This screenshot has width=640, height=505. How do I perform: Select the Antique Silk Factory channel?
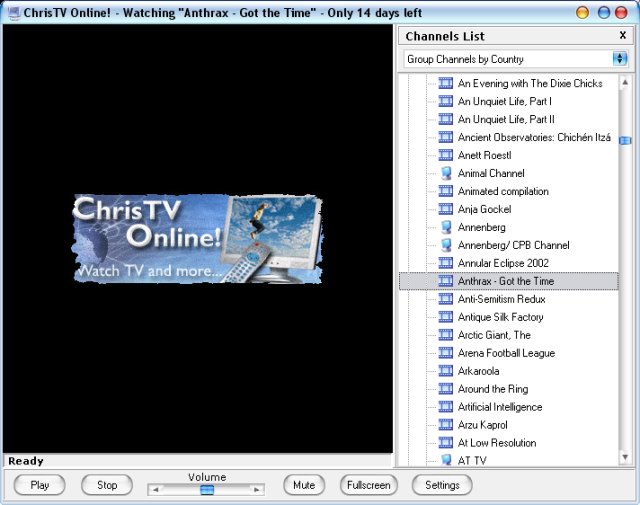(x=501, y=317)
